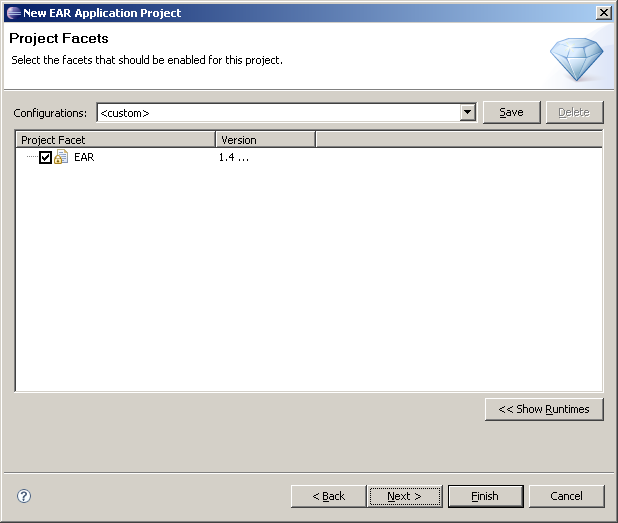618x523 pixels.
Task: Select the EAR facet row label
Action: [x=84, y=157]
